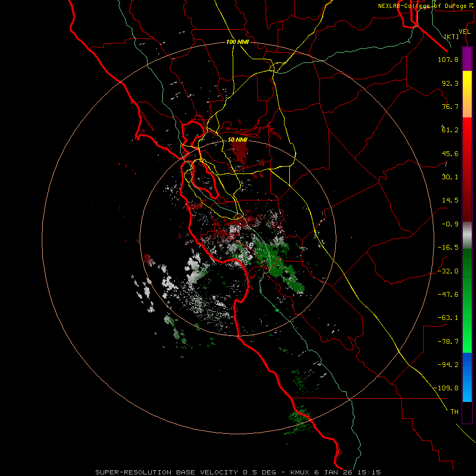Click the -109.8 legend value
The width and height of the screenshot is (476, 476).
(x=446, y=388)
